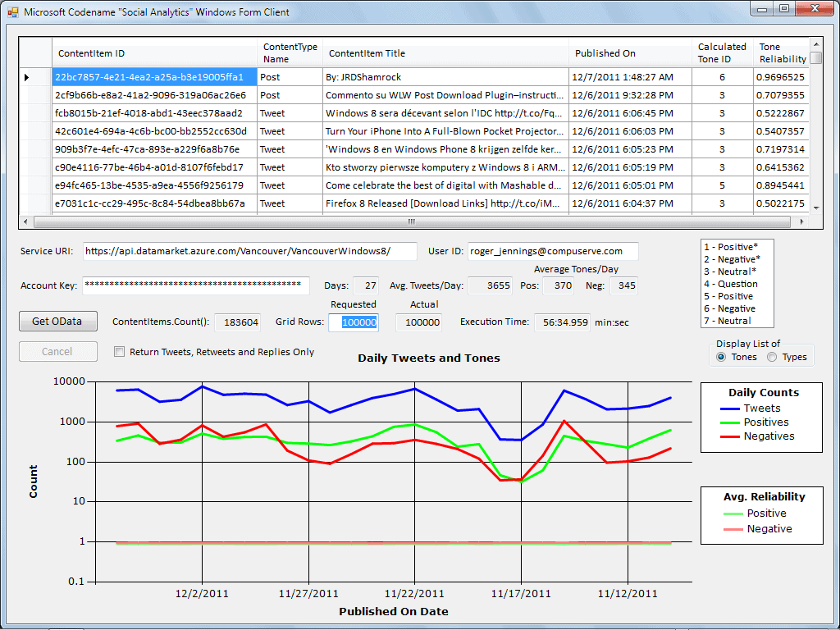Click the application icon in the title bar
Screen dimensions: 840x630
[x=13, y=11]
